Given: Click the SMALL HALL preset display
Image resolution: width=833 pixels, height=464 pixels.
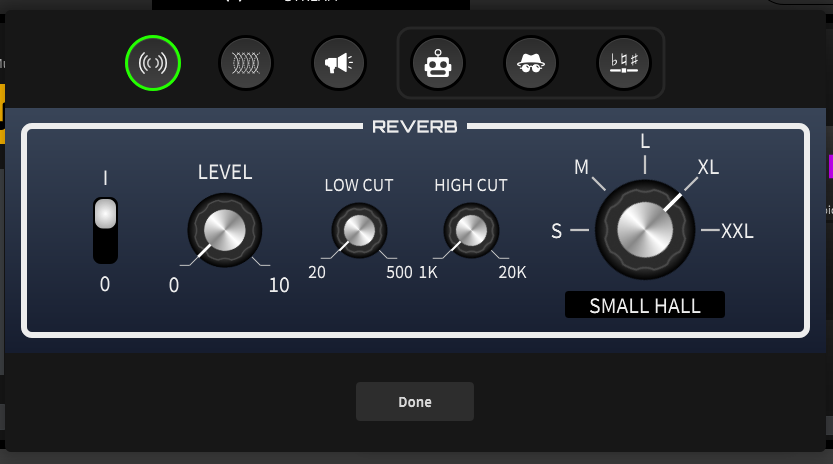Looking at the screenshot, I should tap(645, 305).
